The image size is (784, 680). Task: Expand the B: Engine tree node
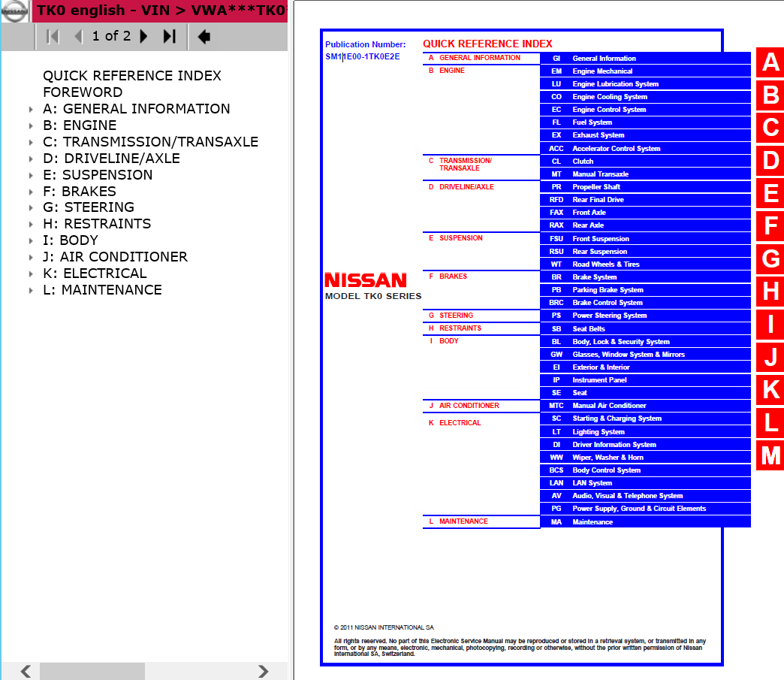coord(31,125)
